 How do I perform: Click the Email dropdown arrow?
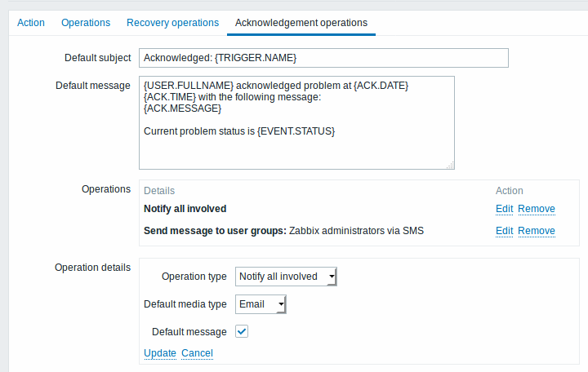click(x=281, y=304)
